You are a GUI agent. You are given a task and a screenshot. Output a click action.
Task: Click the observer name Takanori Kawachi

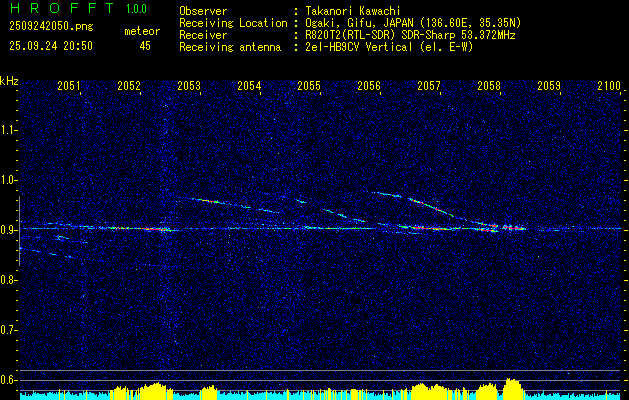coord(352,11)
